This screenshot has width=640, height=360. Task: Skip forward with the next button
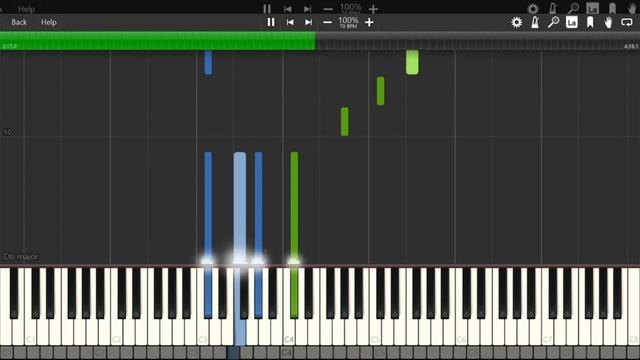[309, 22]
